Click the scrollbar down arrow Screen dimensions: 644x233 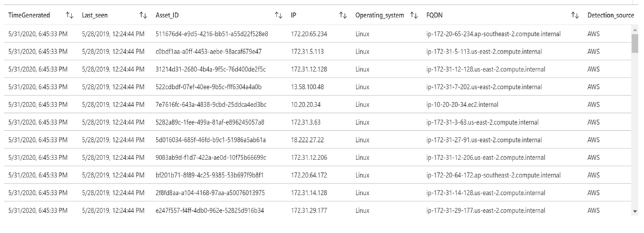click(x=635, y=211)
